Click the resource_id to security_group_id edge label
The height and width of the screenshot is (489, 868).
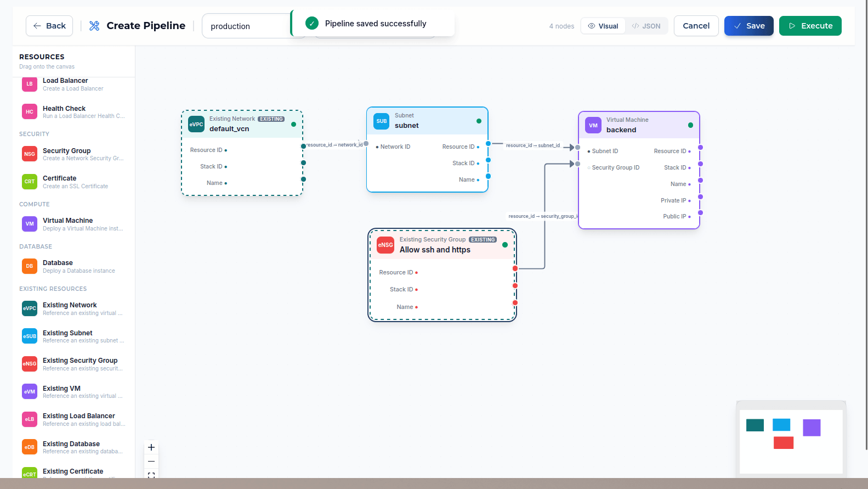(543, 216)
